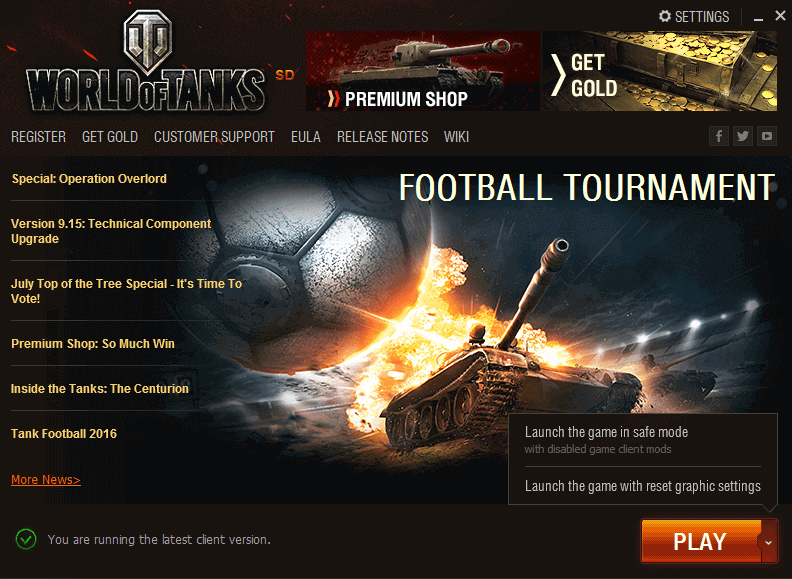
Task: Minimize the launcher window
Action: click(x=758, y=17)
